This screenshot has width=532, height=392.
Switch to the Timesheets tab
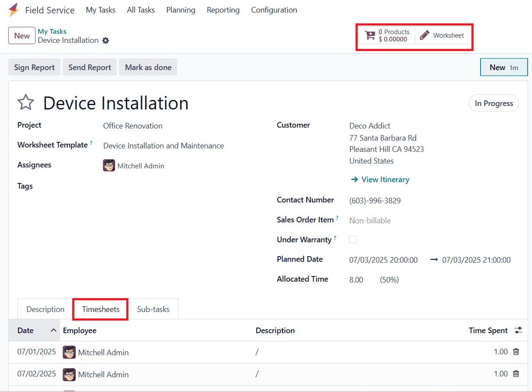101,309
